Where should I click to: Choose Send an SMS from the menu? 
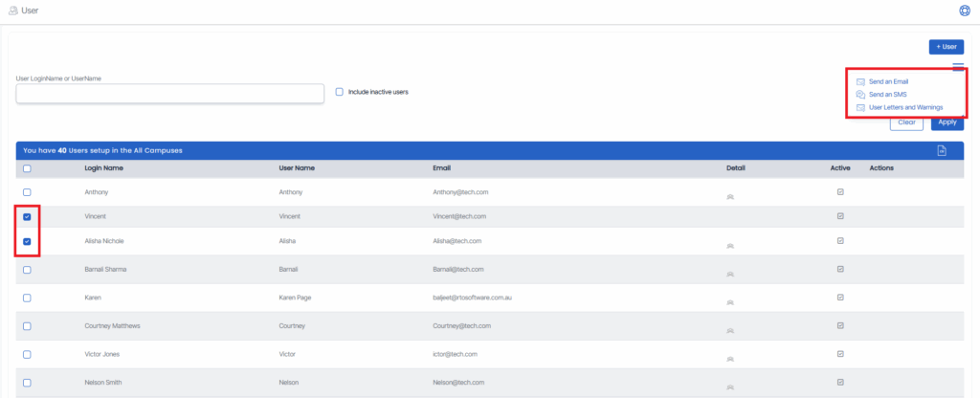886,95
